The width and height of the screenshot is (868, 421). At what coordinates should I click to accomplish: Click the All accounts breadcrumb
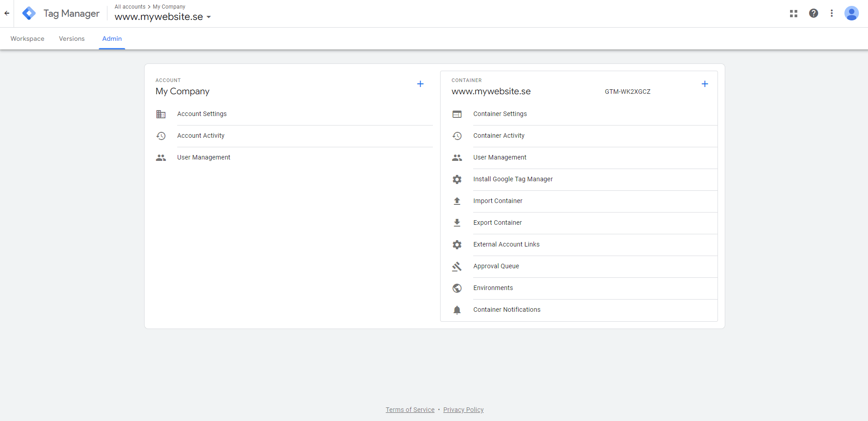[130, 7]
